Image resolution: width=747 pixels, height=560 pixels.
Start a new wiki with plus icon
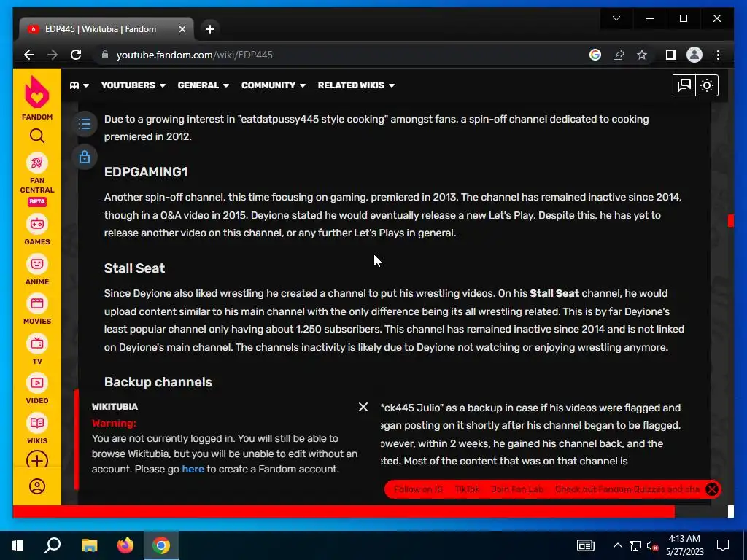coord(36,460)
